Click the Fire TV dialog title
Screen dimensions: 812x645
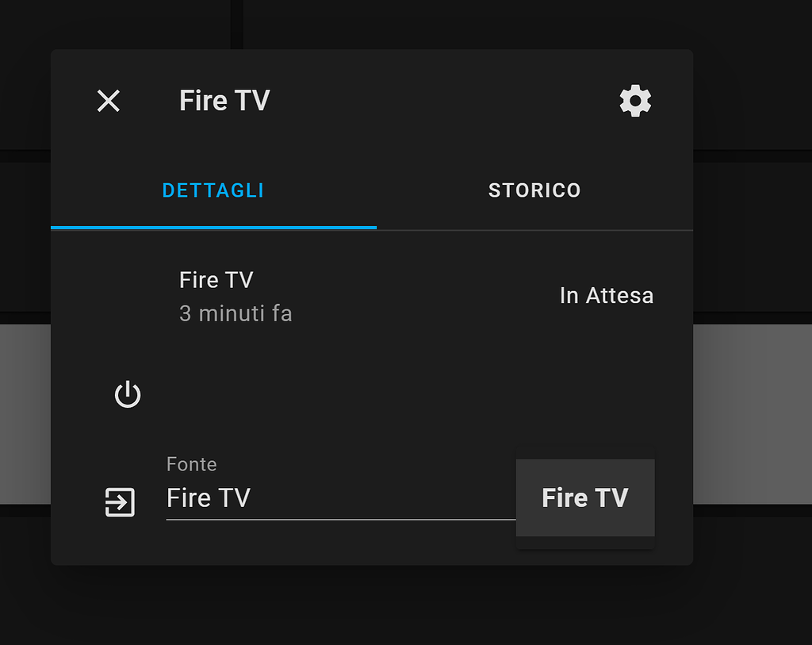[224, 100]
